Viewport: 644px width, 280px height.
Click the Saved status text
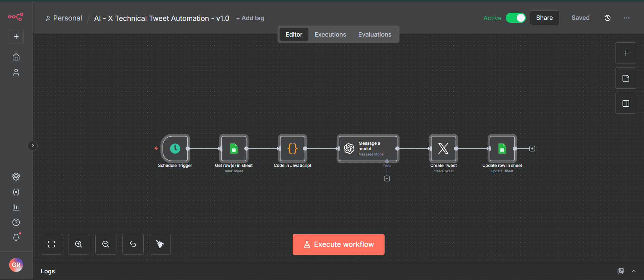pyautogui.click(x=580, y=18)
